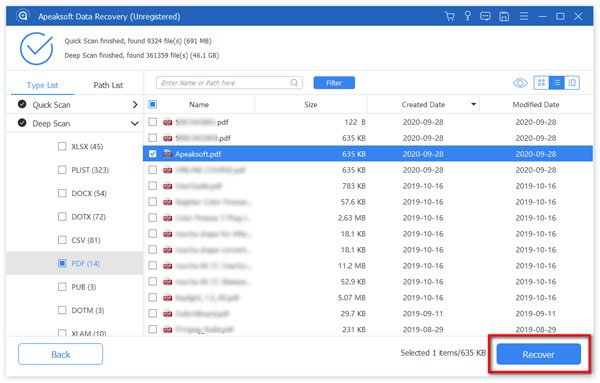Switch to content detail view

coord(572,83)
